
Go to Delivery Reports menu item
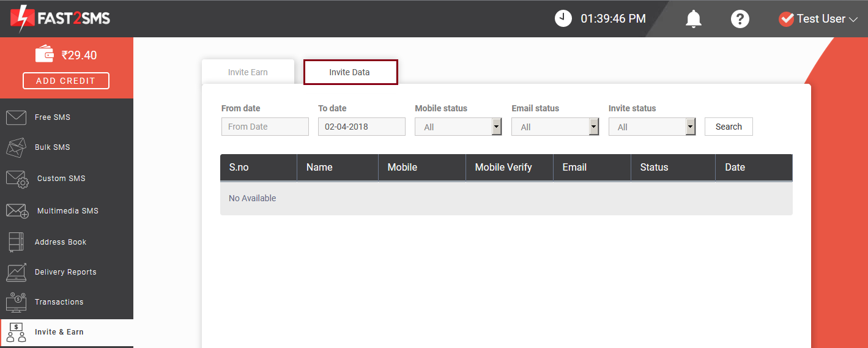[x=67, y=272]
